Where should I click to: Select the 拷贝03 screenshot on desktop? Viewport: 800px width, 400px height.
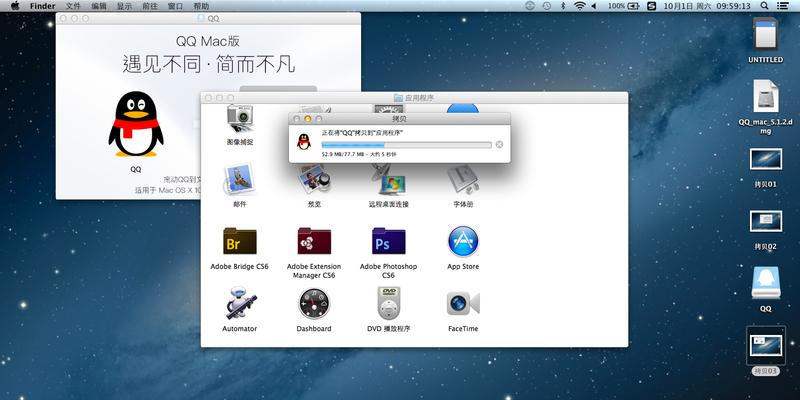point(766,345)
